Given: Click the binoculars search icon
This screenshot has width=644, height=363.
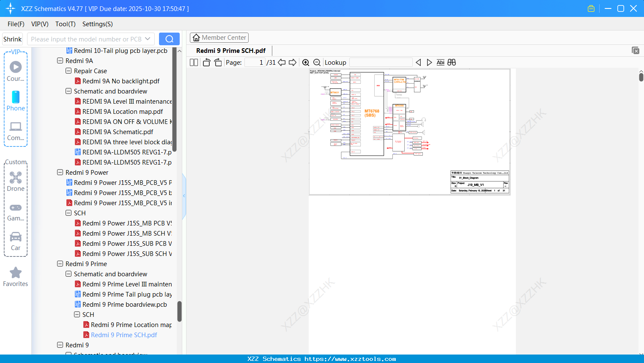Looking at the screenshot, I should (x=452, y=63).
